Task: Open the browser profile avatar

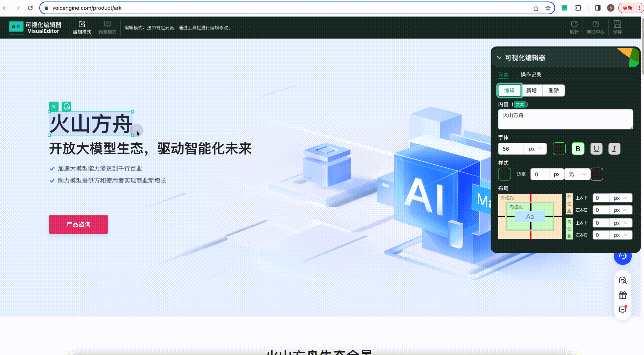Action: point(610,8)
